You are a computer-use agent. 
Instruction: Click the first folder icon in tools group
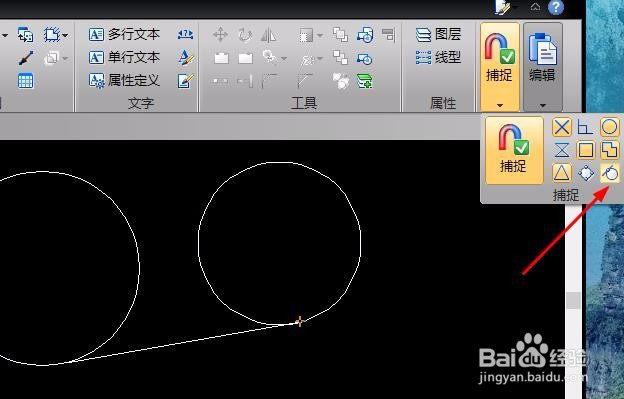pos(221,58)
